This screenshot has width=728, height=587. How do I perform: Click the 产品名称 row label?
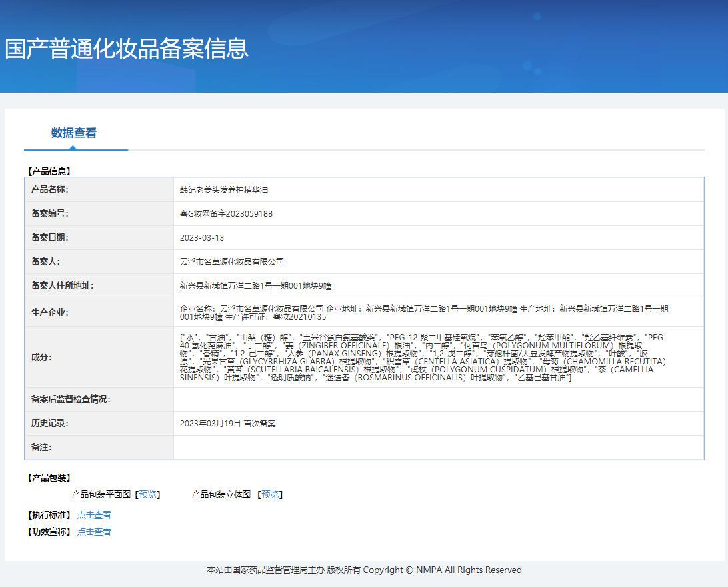point(50,190)
